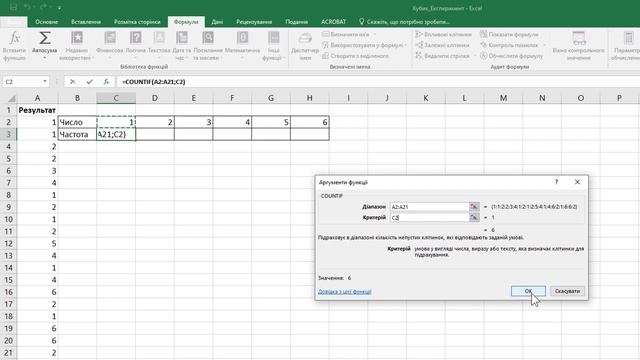The image size is (640, 360).
Task: Click the Show Formulas ribbon command
Action: pos(509,35)
